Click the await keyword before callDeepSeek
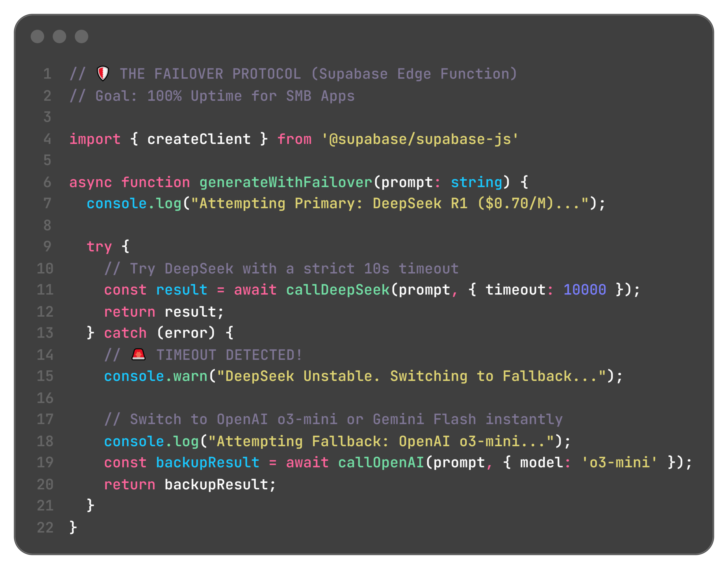The width and height of the screenshot is (728, 569). (255, 290)
